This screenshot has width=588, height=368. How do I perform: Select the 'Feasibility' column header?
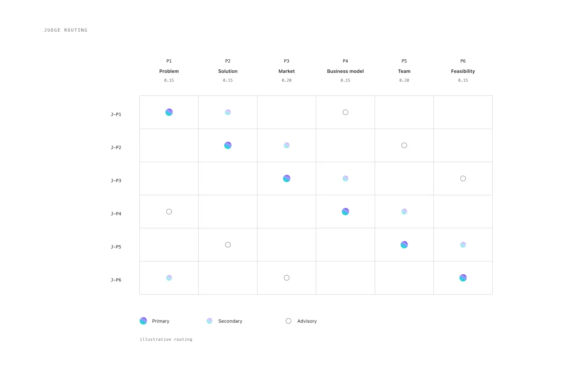pyautogui.click(x=463, y=71)
